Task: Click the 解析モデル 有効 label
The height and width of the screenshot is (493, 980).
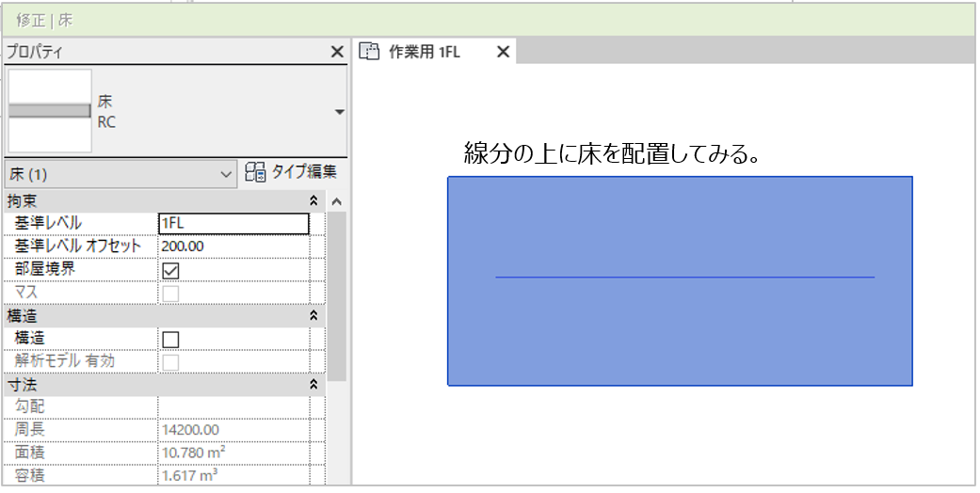Action: (x=64, y=361)
